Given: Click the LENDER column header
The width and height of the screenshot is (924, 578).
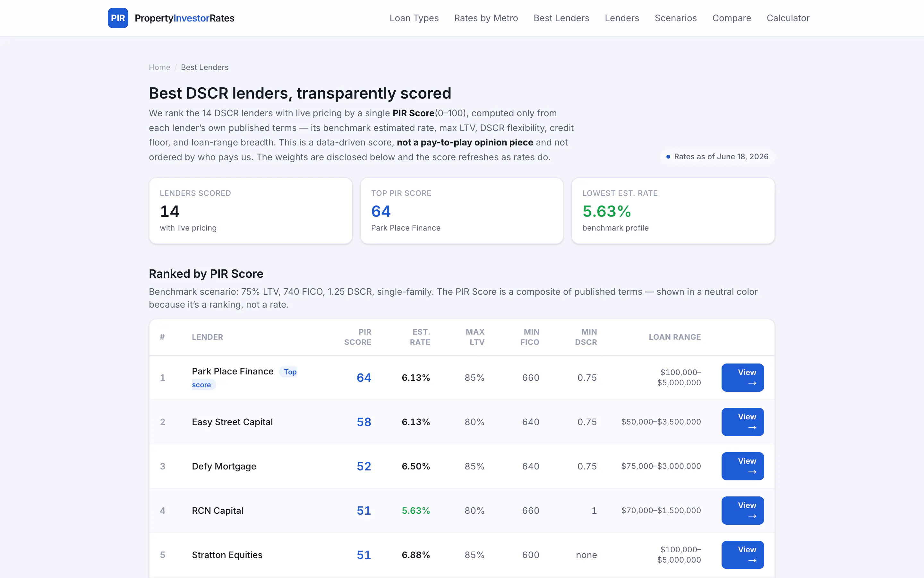Looking at the screenshot, I should click(207, 337).
